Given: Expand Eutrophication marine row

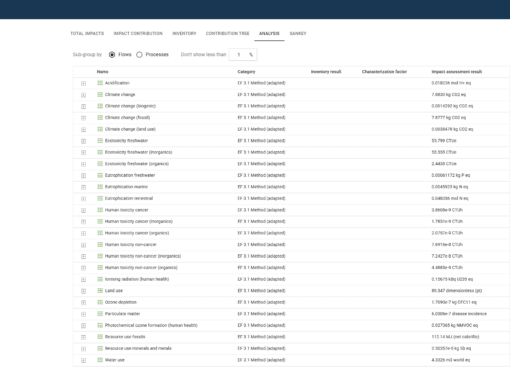Looking at the screenshot, I should 83,187.
